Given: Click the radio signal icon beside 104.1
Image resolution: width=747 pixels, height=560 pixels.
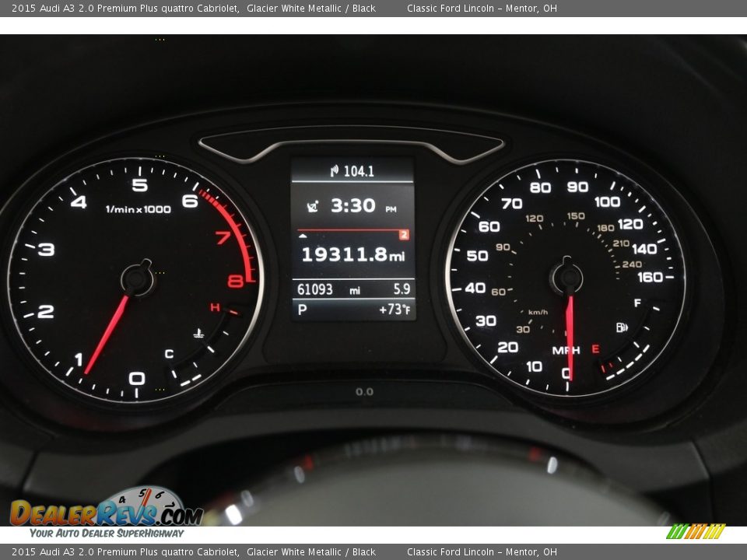Looking at the screenshot, I should (335, 170).
